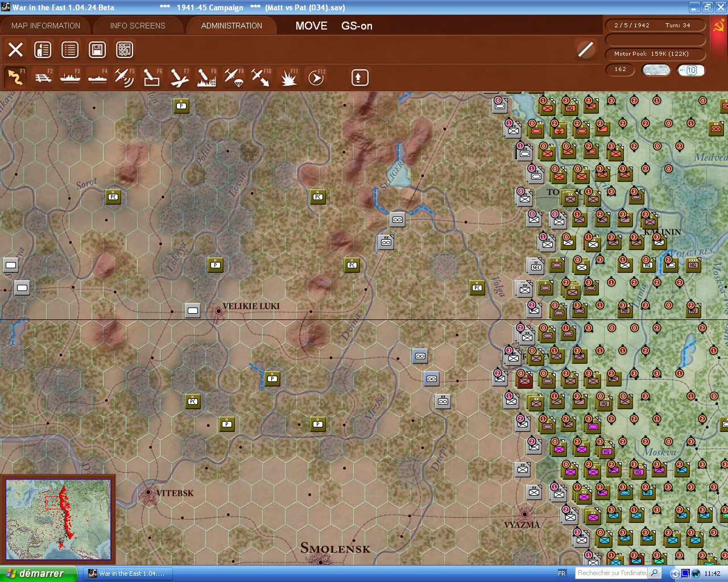This screenshot has height=582, width=728.
Task: Click the 2/5/1942 date display
Action: (x=631, y=25)
